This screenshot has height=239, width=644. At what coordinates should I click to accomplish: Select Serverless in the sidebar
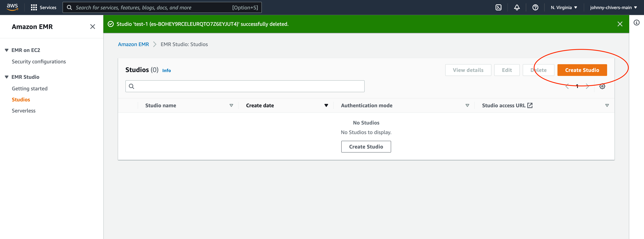[23, 111]
